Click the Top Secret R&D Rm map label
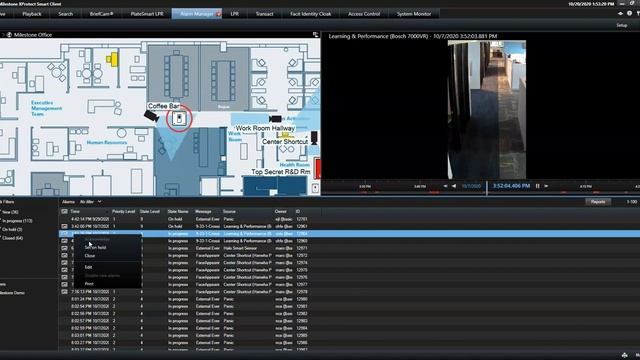 (x=280, y=172)
